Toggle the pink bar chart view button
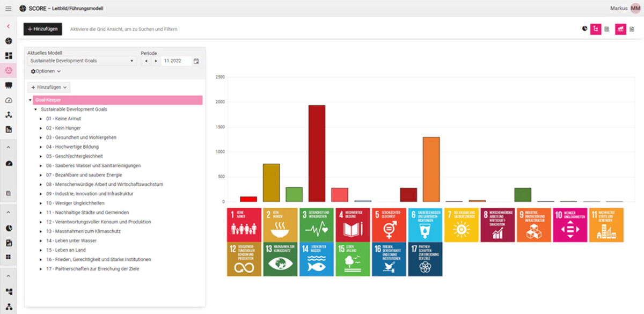644x314 pixels. click(620, 29)
